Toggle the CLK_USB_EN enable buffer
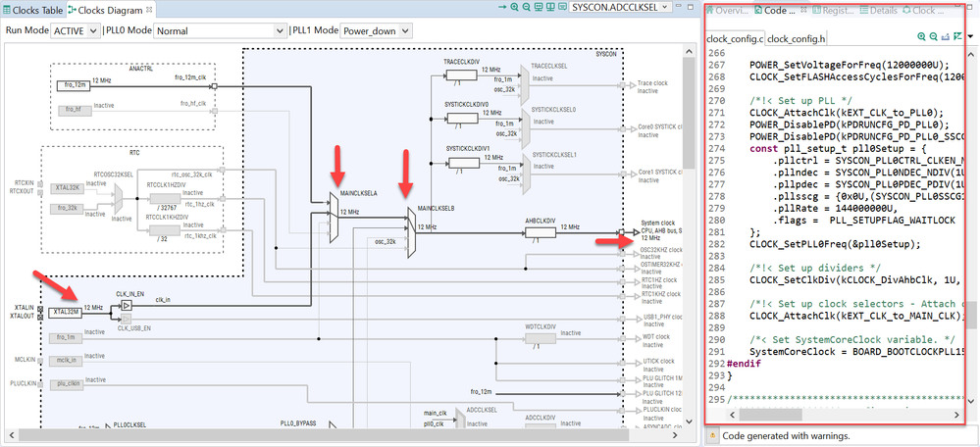 [x=127, y=319]
